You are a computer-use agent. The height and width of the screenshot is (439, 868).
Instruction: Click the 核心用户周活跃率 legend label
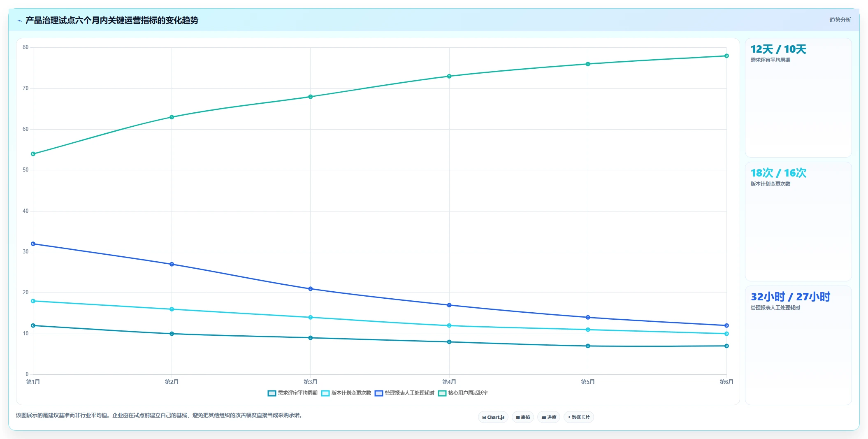point(468,393)
